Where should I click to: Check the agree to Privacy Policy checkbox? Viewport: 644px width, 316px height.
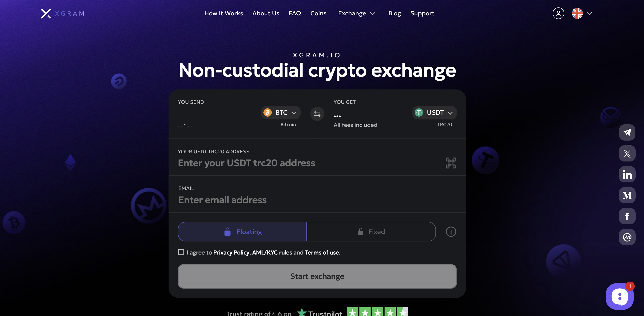pos(181,252)
